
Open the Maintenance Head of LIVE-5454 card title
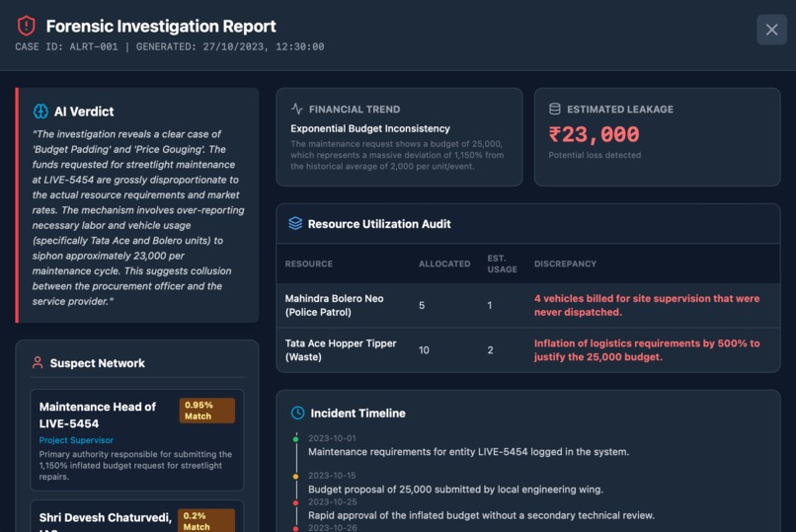(x=98, y=415)
